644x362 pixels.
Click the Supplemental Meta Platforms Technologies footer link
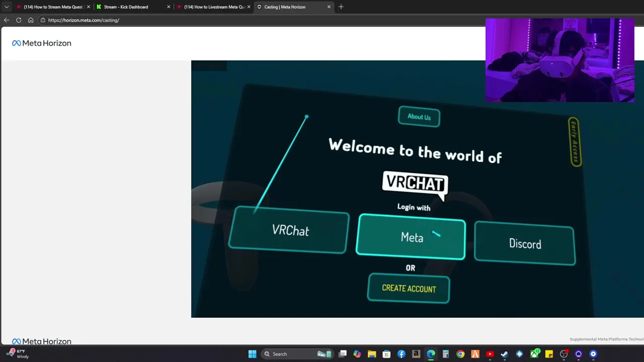point(607,339)
